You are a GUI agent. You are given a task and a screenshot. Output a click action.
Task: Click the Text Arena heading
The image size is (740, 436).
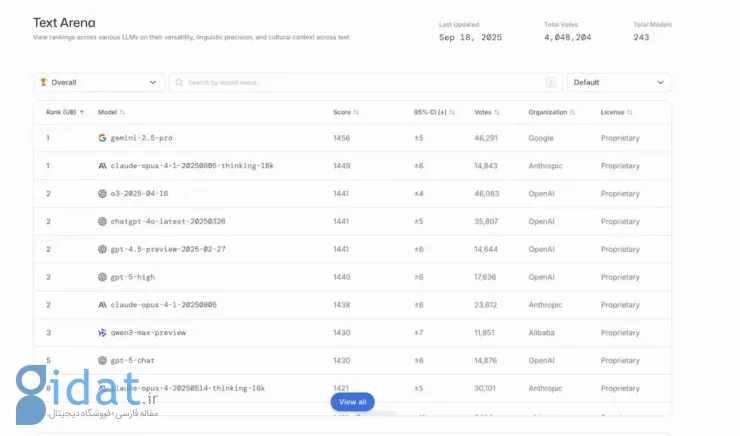pos(64,22)
